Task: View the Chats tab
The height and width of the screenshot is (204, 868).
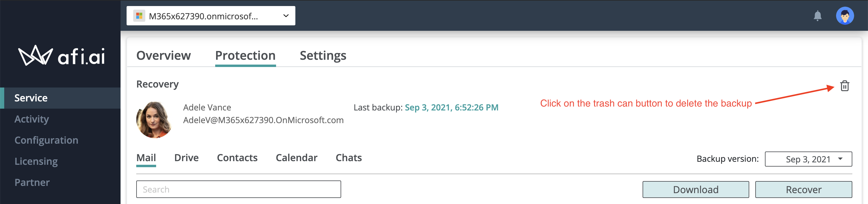Action: tap(348, 158)
